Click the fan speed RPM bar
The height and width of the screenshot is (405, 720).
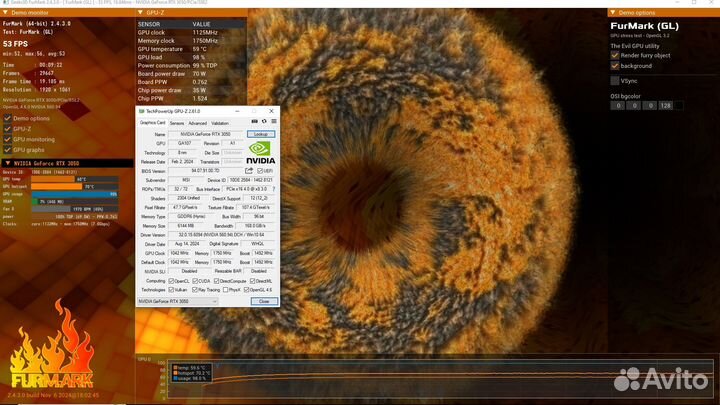pos(74,209)
